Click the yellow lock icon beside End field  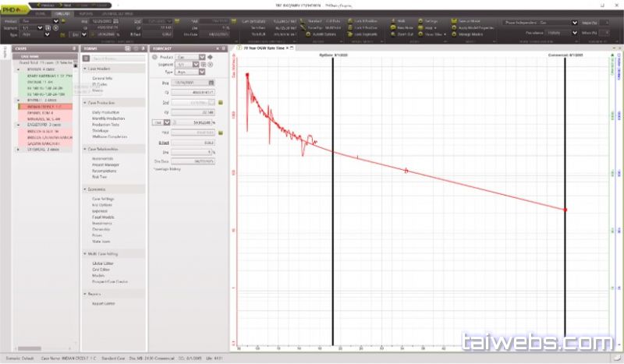click(x=220, y=102)
